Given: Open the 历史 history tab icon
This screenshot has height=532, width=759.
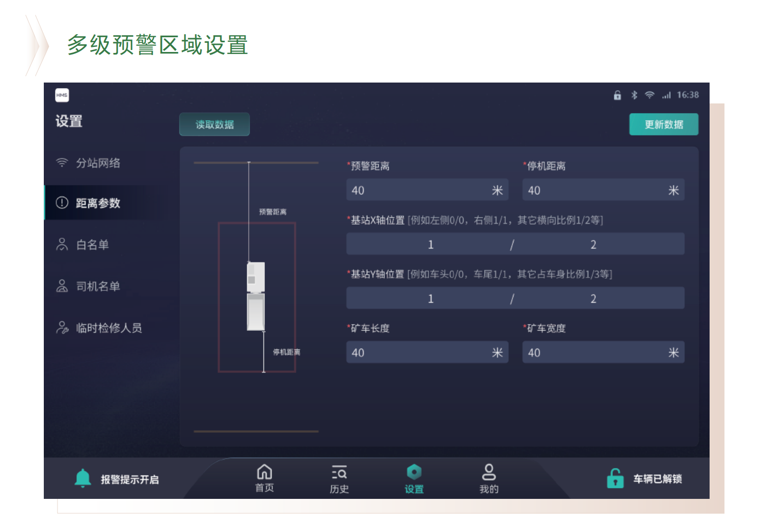Looking at the screenshot, I should (339, 473).
